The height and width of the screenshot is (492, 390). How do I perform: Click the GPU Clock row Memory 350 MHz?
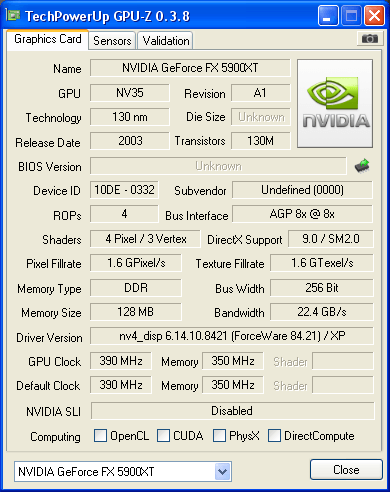point(233,361)
